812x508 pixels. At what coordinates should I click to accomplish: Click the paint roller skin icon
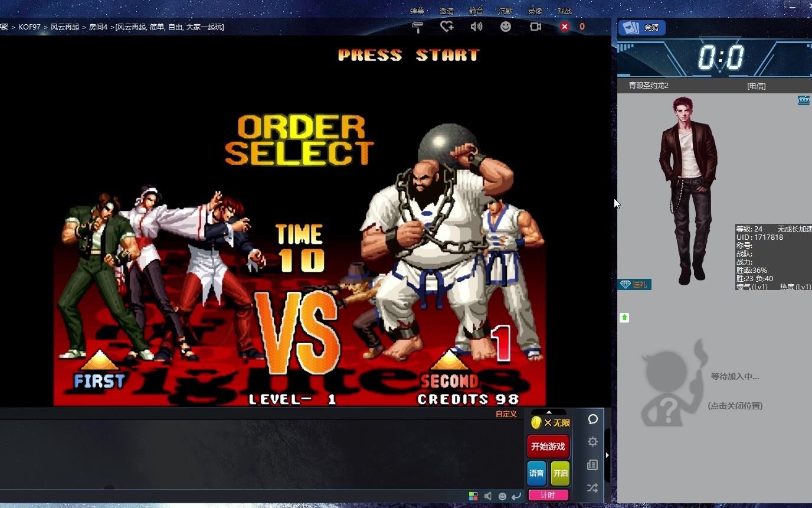pyautogui.click(x=417, y=27)
